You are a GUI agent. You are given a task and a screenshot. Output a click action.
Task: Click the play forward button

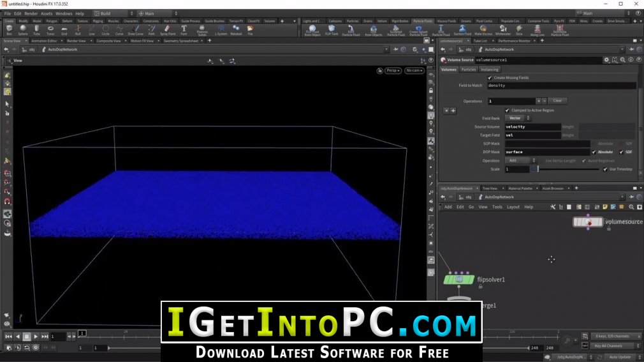[36, 336]
